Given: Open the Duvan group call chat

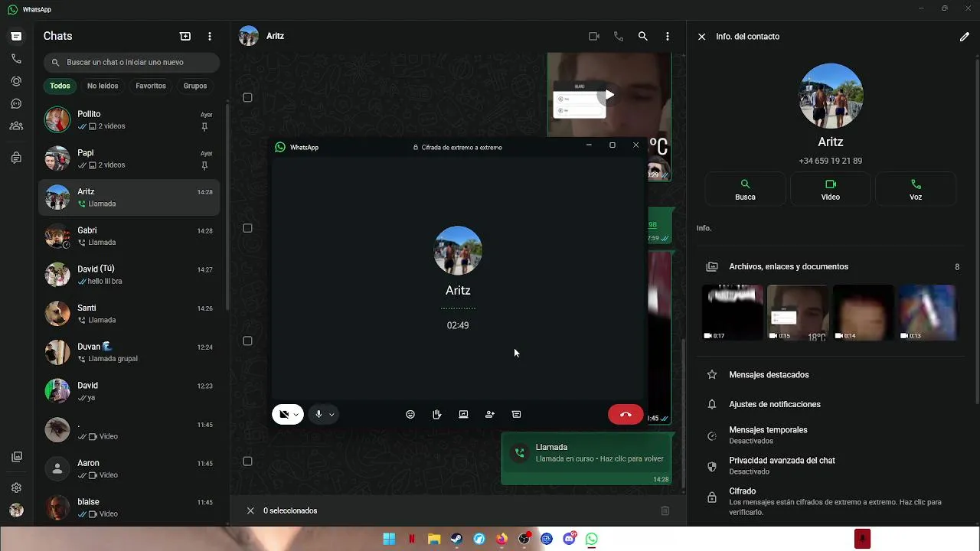Looking at the screenshot, I should point(129,353).
